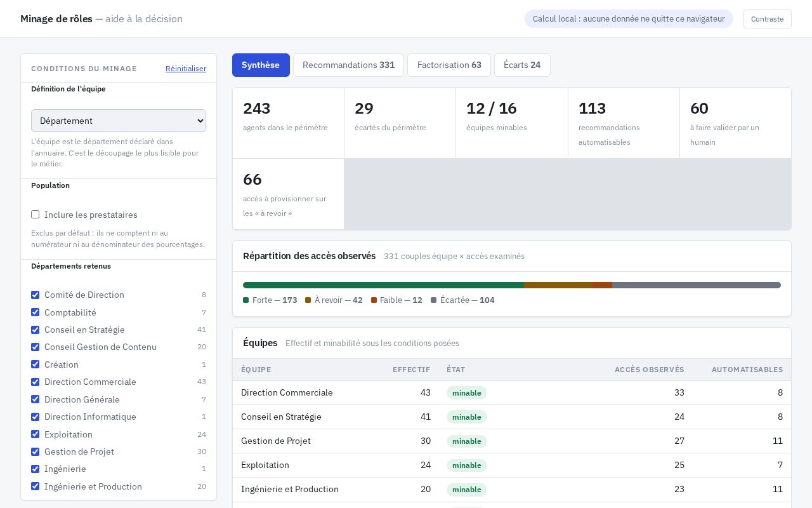Click the Écartée — 104 legend entry

pos(462,300)
